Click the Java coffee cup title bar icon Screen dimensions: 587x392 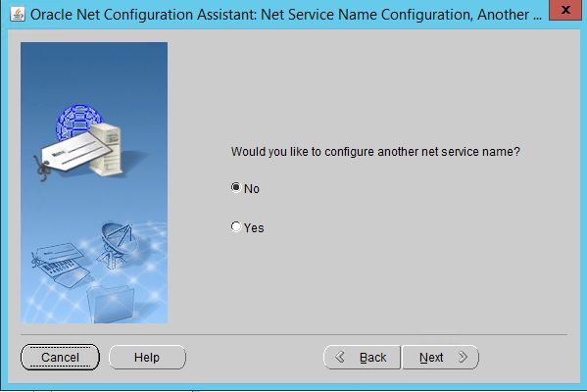pyautogui.click(x=18, y=15)
